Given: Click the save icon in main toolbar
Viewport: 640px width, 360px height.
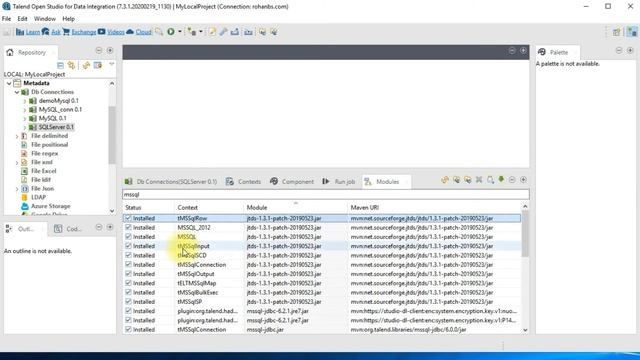Looking at the screenshot, I should point(7,32).
